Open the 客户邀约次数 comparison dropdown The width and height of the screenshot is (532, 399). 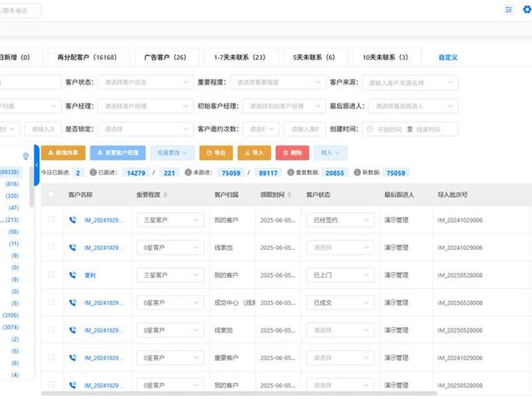click(x=261, y=129)
